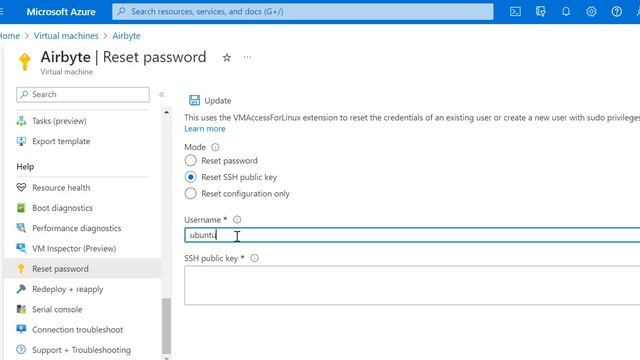
Task: Click in the Username input field
Action: (x=412, y=235)
